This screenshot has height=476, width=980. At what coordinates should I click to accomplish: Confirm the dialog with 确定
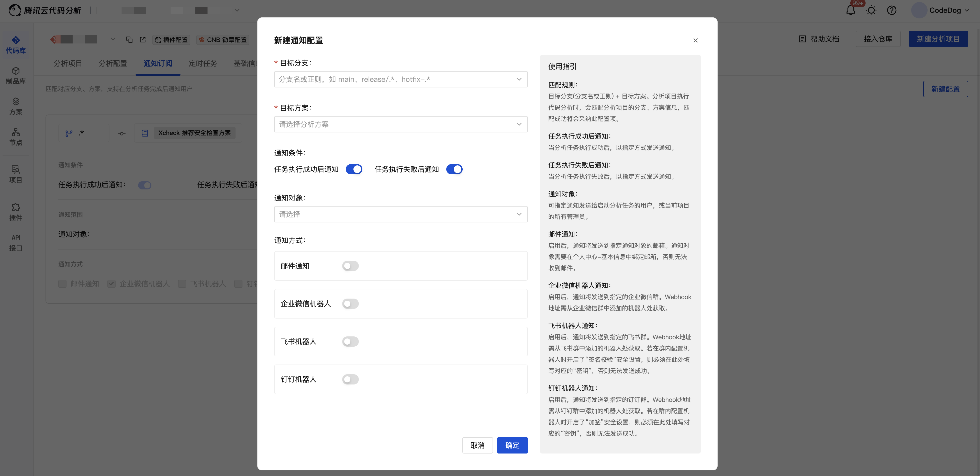click(x=512, y=445)
